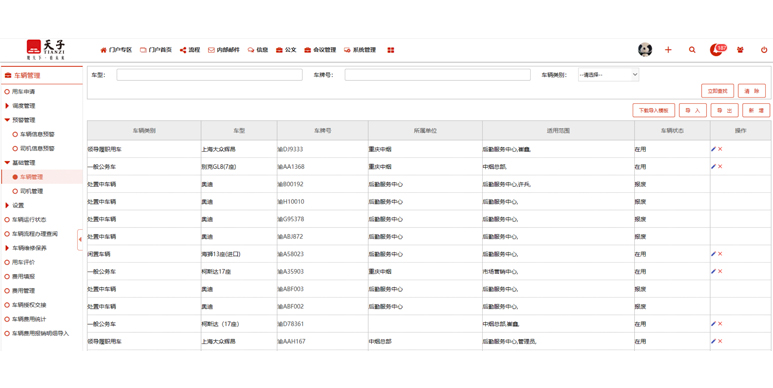Viewport: 773px width, 388px height.
Task: Click the group users icon in header
Action: click(740, 50)
